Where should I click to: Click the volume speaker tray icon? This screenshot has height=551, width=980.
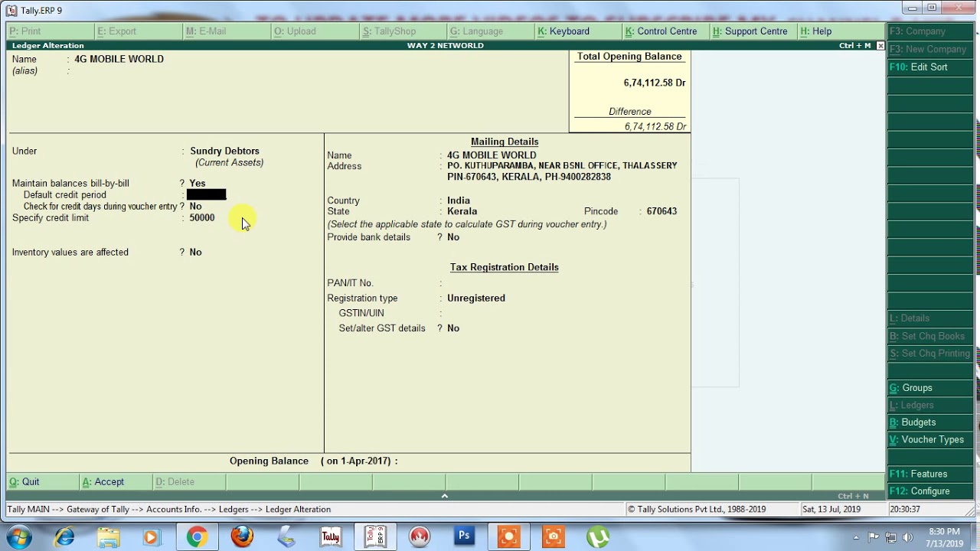coord(907,536)
